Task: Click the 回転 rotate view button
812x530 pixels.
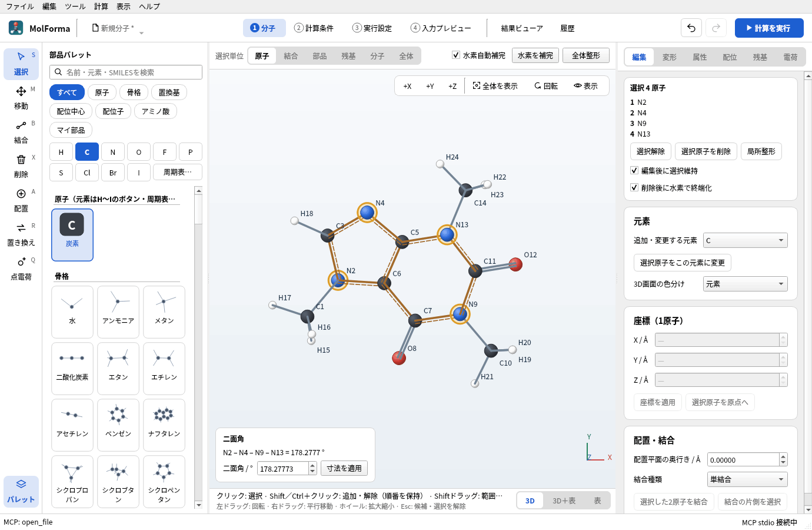Action: click(546, 86)
